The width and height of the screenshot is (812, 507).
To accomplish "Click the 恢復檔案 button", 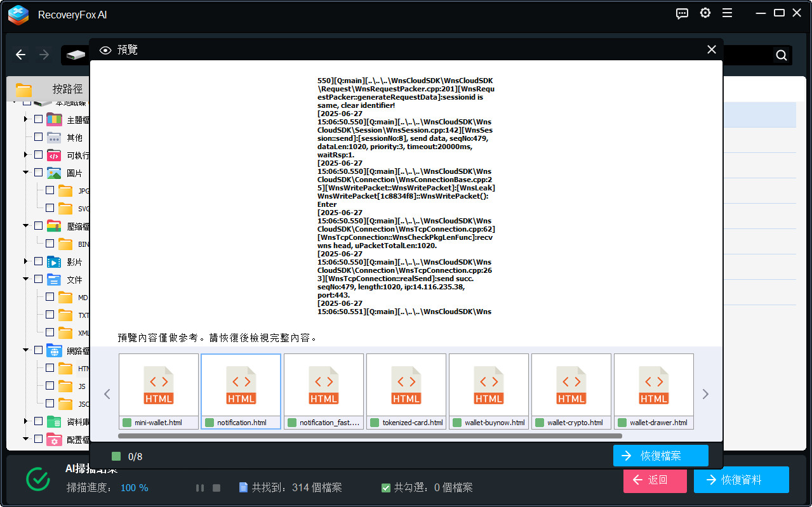I will pyautogui.click(x=660, y=456).
